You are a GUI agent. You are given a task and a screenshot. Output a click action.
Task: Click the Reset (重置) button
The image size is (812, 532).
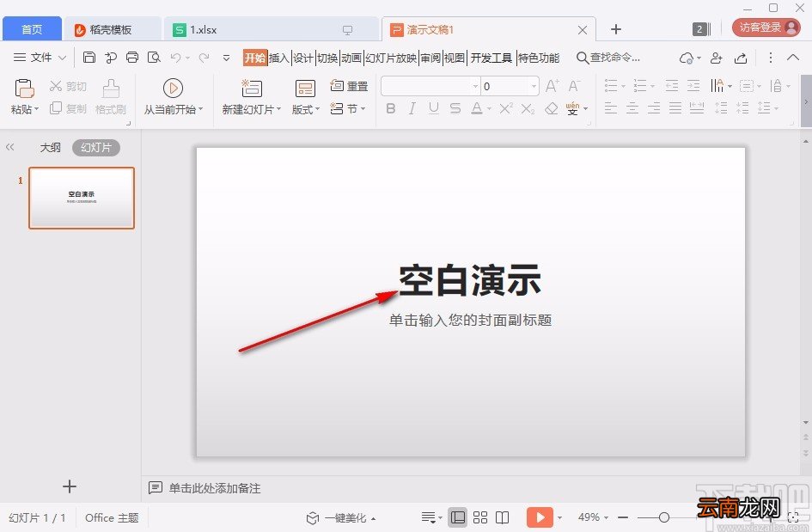click(349, 85)
